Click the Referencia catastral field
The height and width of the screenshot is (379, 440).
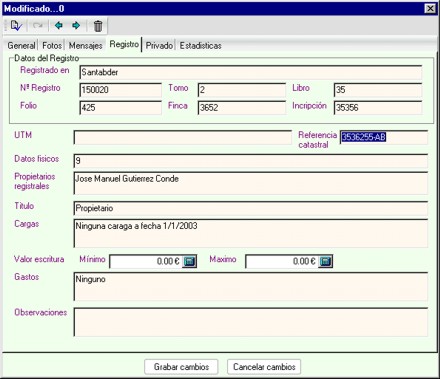[384, 137]
